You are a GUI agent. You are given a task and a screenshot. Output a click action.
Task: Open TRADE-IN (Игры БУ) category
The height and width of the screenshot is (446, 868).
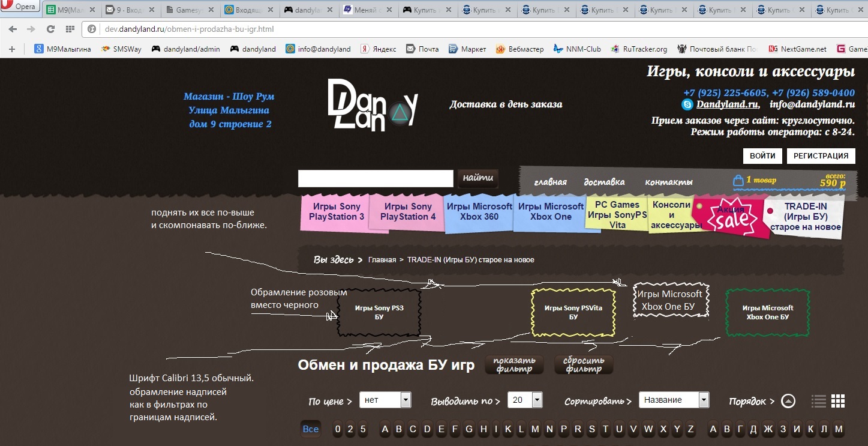[806, 217]
